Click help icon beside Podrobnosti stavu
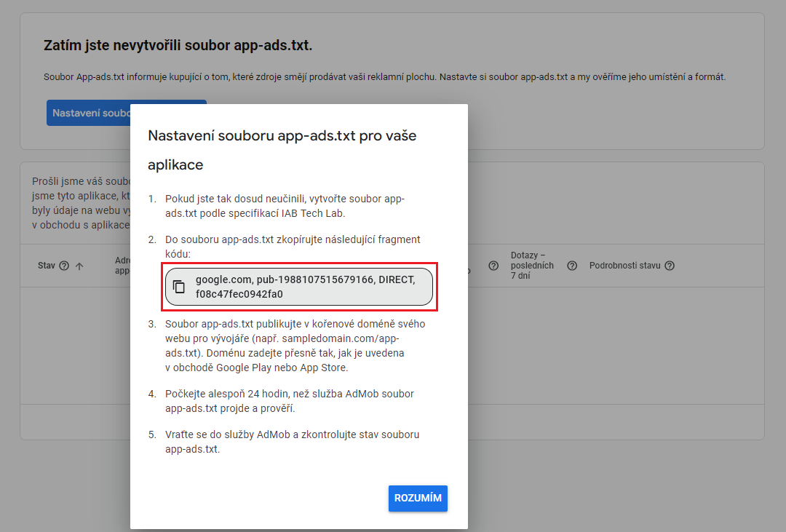Image resolution: width=786 pixels, height=532 pixels. [669, 266]
